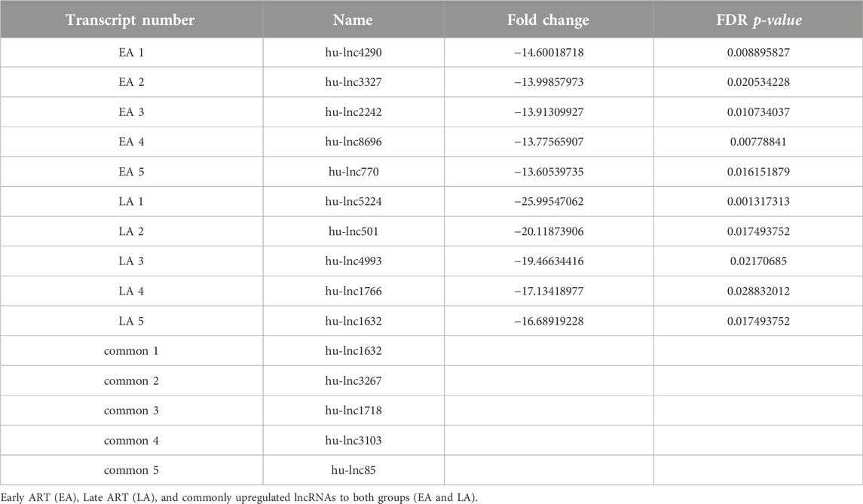Screen dimensions: 863x504
Task: Click the hu-lnc3267 name cell
Action: coord(353,380)
